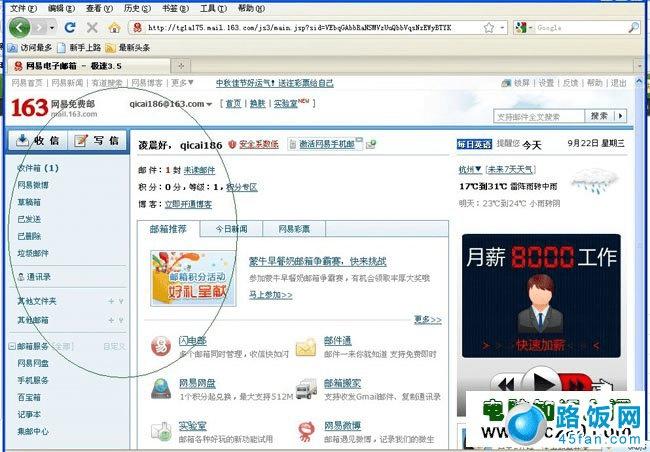This screenshot has width=650, height=452.
Task: Expand the 其他文件夹 chevron
Action: pos(121,301)
